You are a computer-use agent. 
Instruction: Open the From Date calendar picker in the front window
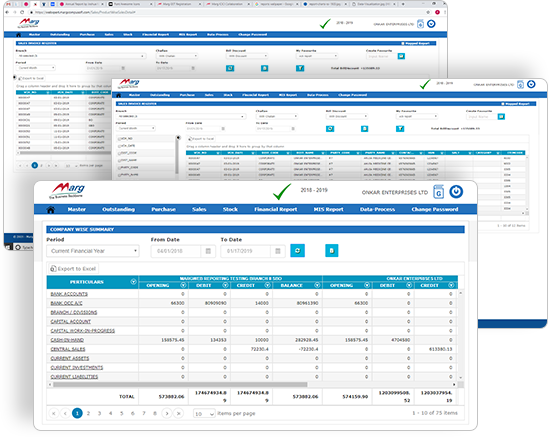pos(208,251)
